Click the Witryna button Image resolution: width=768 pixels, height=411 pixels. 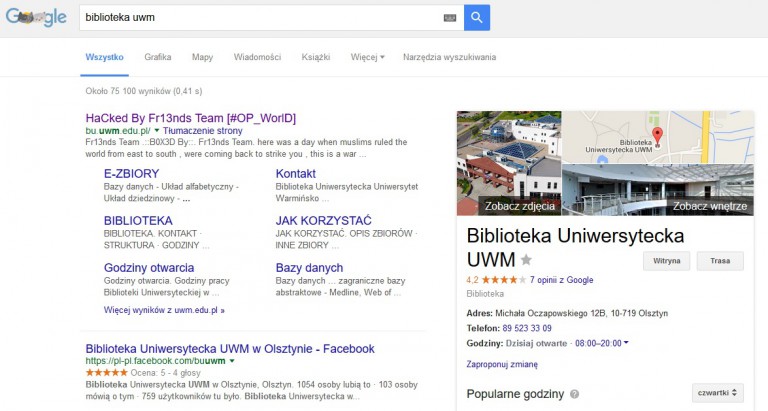click(x=666, y=261)
